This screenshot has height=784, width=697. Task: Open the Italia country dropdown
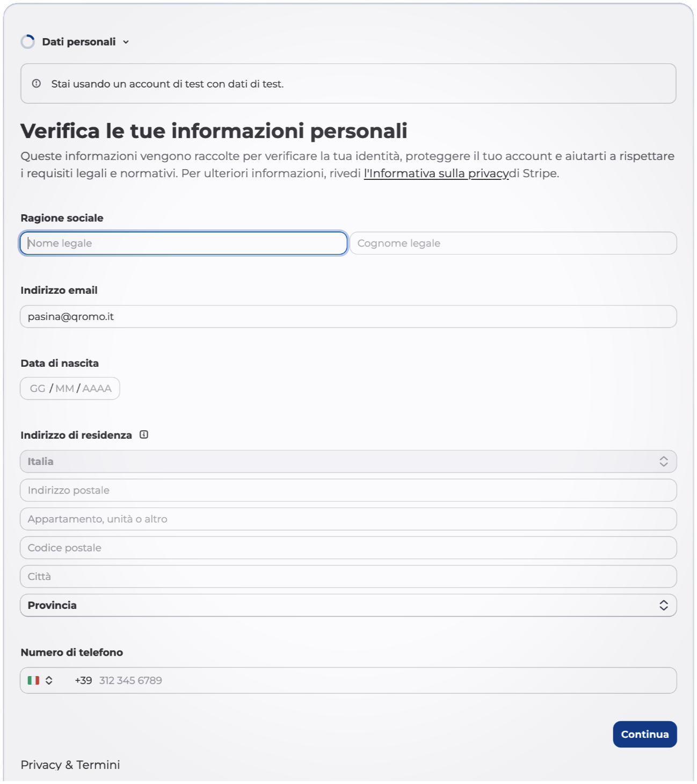tap(348, 462)
